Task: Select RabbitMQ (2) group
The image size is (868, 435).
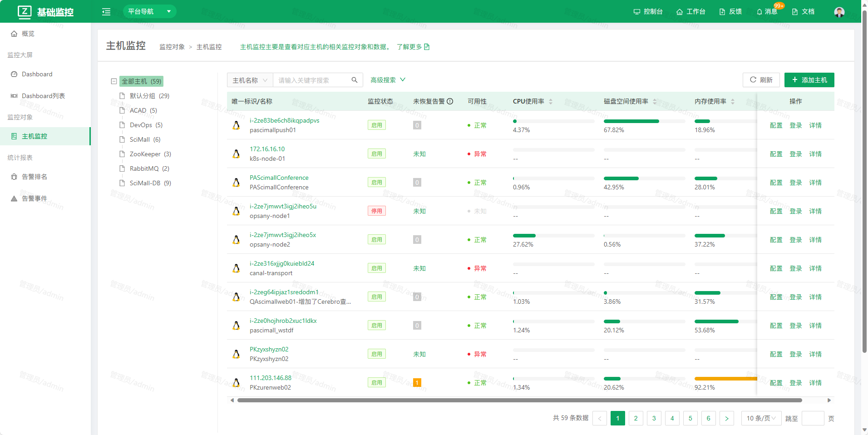Action: (x=149, y=168)
